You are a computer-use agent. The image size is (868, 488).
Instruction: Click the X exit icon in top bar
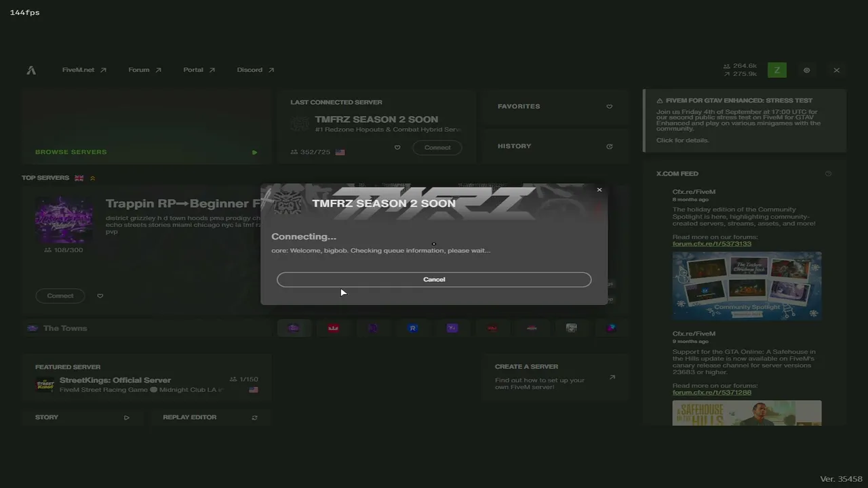[x=837, y=70]
